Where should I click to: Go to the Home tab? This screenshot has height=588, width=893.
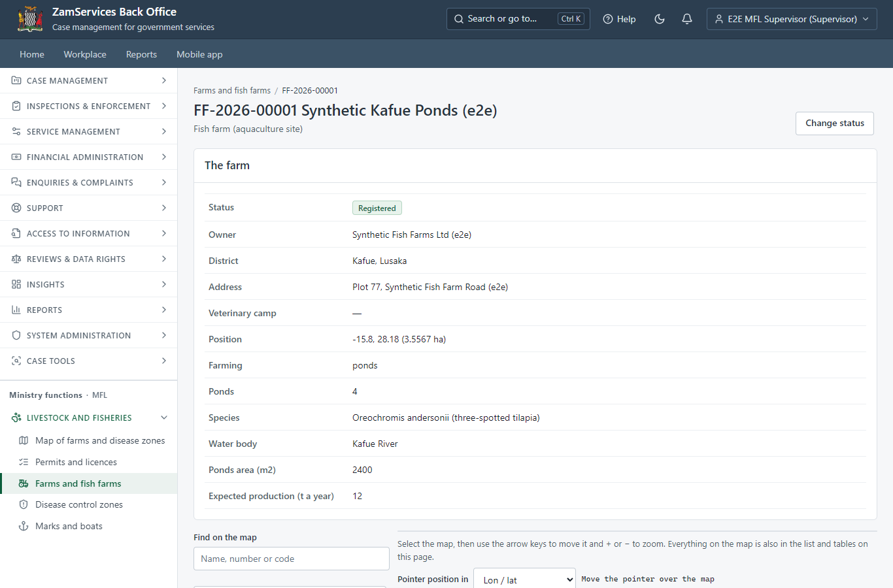coord(32,54)
